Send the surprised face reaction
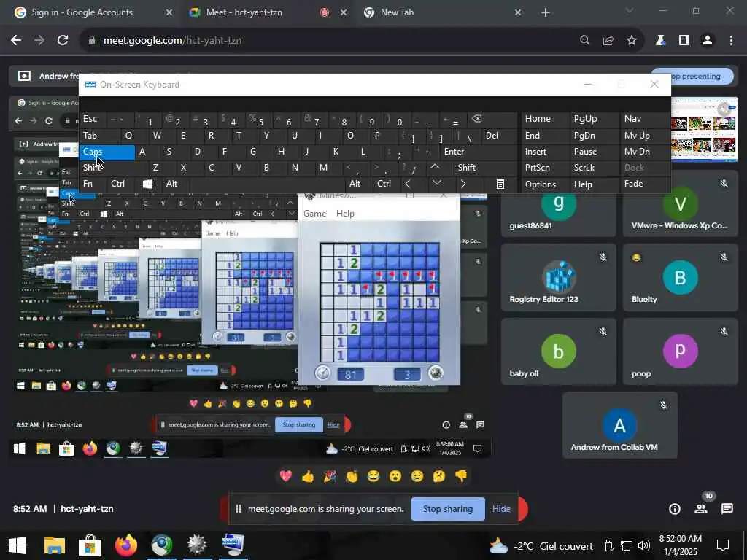747x560 pixels. pos(395,475)
